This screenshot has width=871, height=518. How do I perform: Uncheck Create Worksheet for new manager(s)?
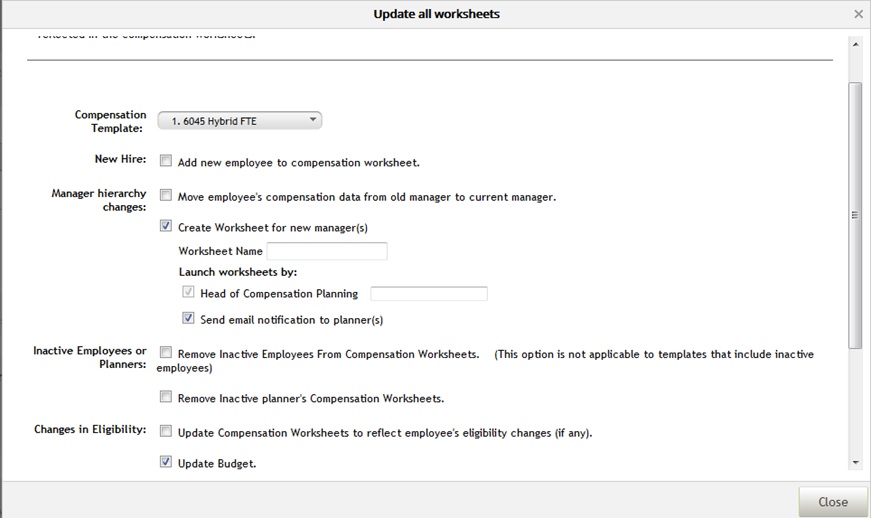pyautogui.click(x=166, y=226)
